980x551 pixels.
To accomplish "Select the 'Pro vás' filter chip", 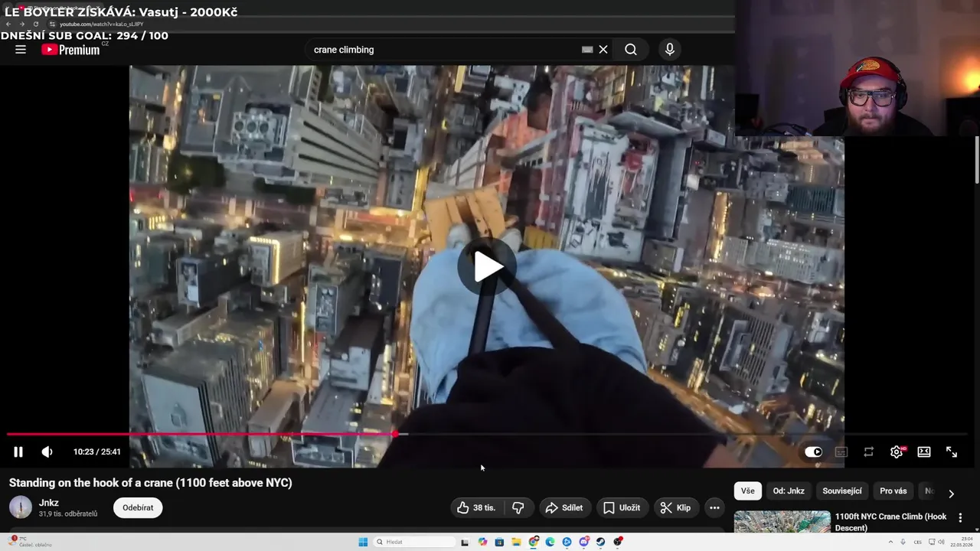I will (x=893, y=491).
